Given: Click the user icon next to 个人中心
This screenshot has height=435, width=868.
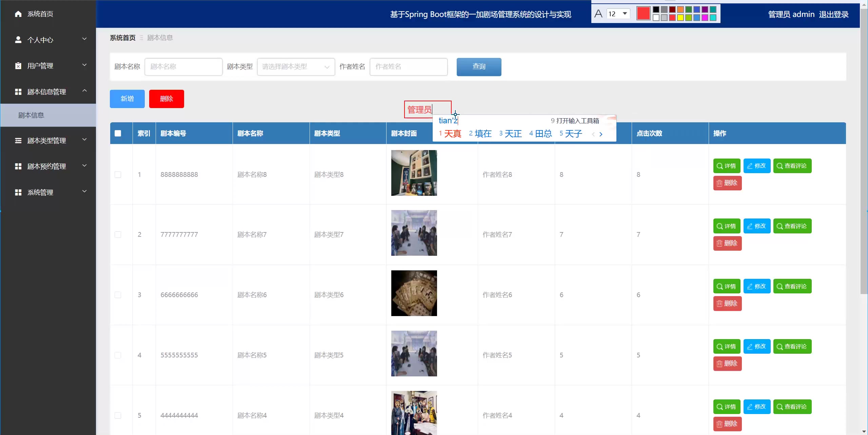Looking at the screenshot, I should [18, 40].
